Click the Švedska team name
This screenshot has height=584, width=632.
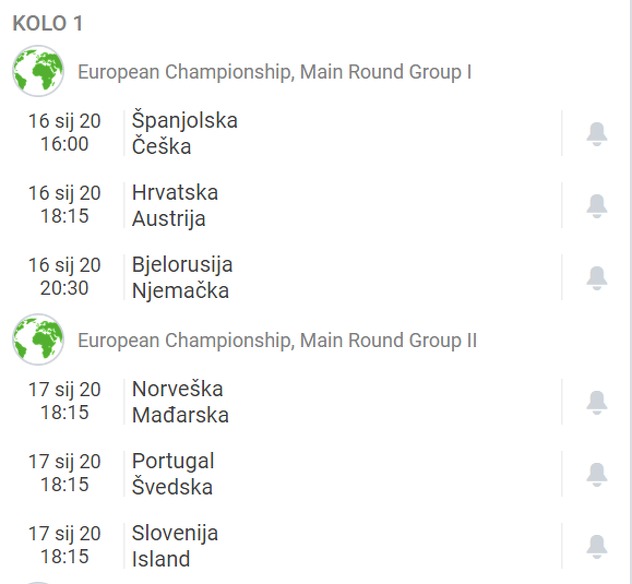(172, 487)
